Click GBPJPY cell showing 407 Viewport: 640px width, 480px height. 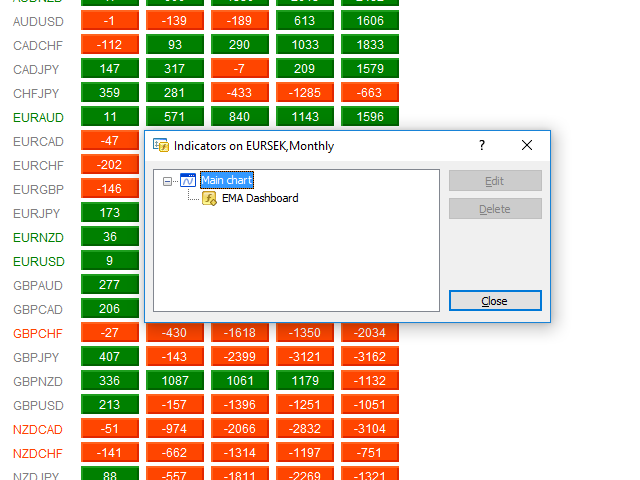point(110,357)
